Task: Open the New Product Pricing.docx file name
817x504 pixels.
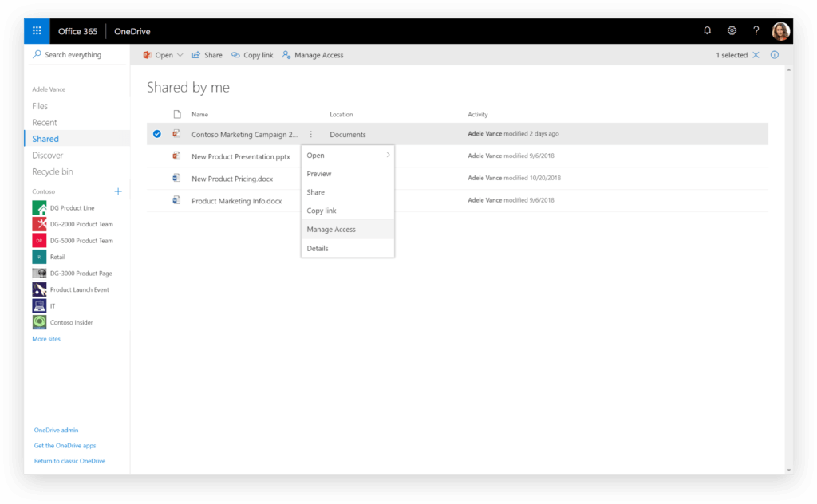Action: pyautogui.click(x=232, y=179)
